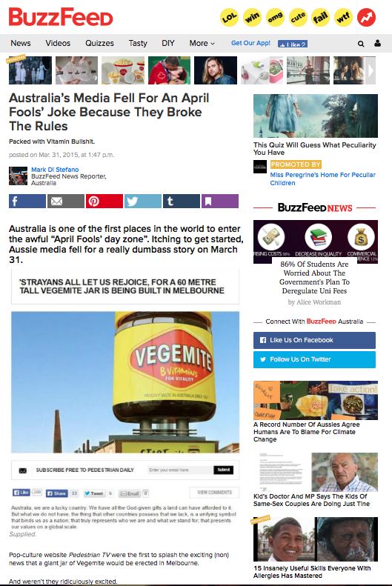Share article on Twitter bird button
This screenshot has width=392, height=586.
point(143,201)
